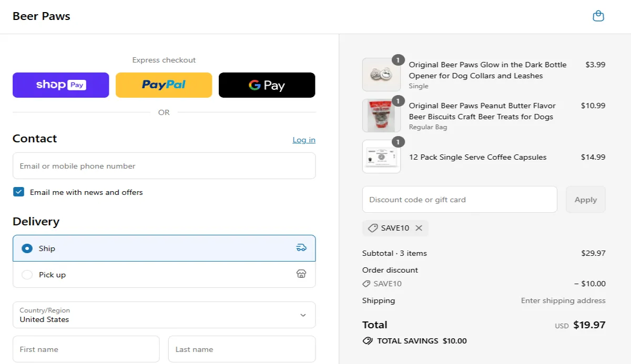The image size is (631, 364).
Task: Open the cart bag icon
Action: click(x=598, y=16)
